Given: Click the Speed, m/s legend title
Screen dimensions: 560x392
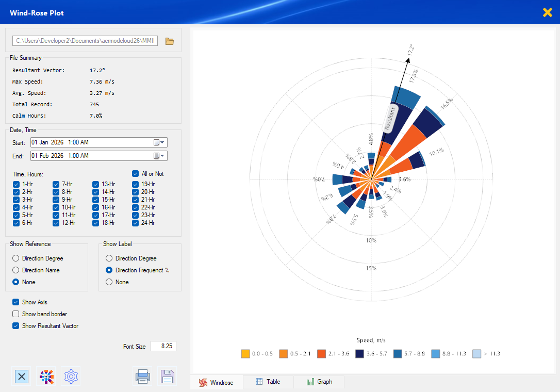Looking at the screenshot, I should point(371,340).
